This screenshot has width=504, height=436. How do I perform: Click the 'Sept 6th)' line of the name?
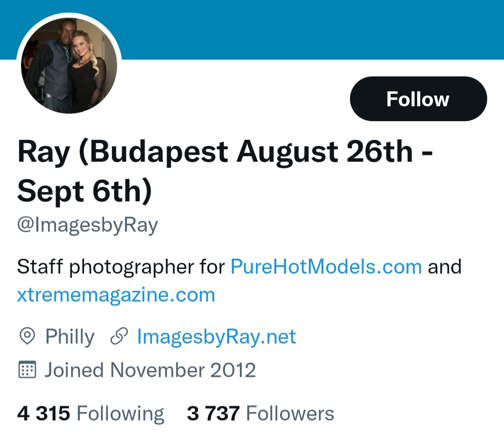click(x=85, y=191)
